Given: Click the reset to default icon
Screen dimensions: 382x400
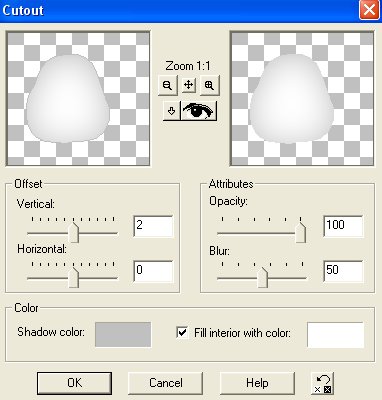Looking at the screenshot, I should coord(323,384).
